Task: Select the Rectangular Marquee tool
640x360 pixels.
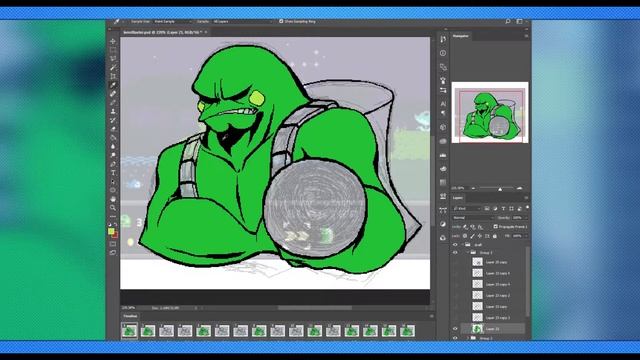Action: point(113,50)
